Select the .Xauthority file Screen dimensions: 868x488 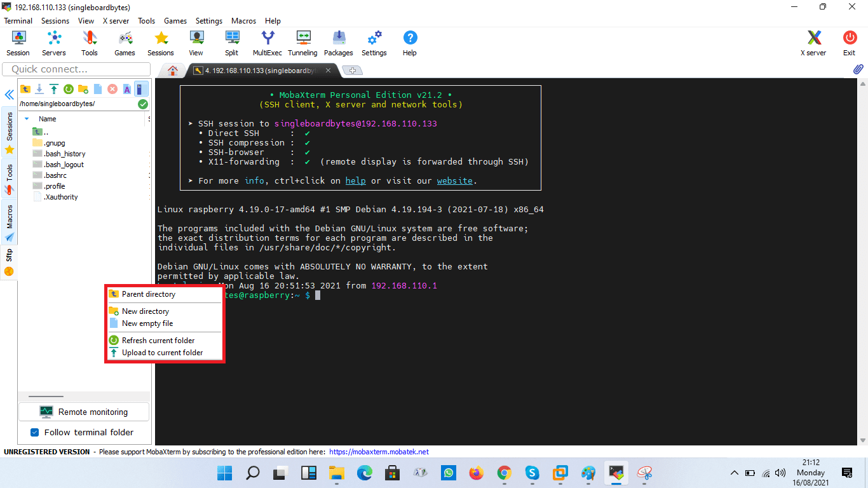(x=55, y=197)
